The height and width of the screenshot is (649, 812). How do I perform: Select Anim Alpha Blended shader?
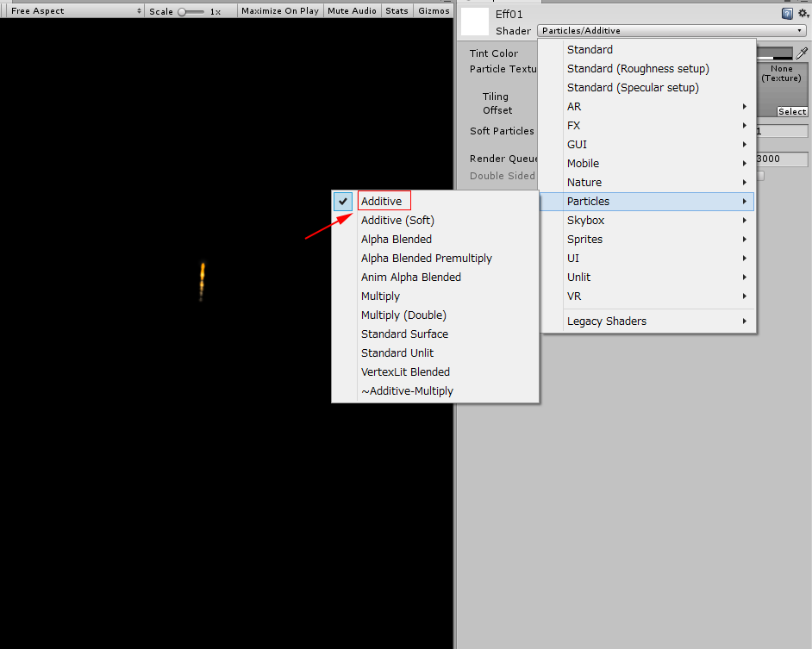(x=435, y=278)
